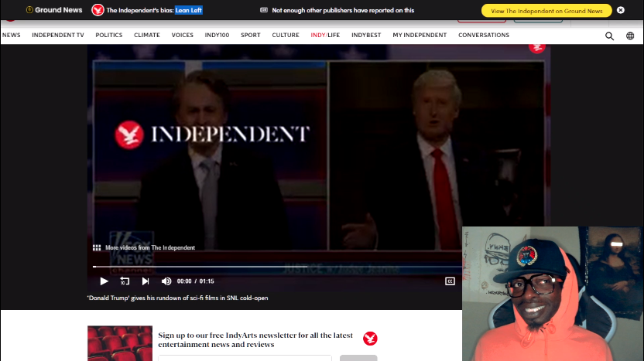
Task: Go to the Culture section
Action: (286, 35)
